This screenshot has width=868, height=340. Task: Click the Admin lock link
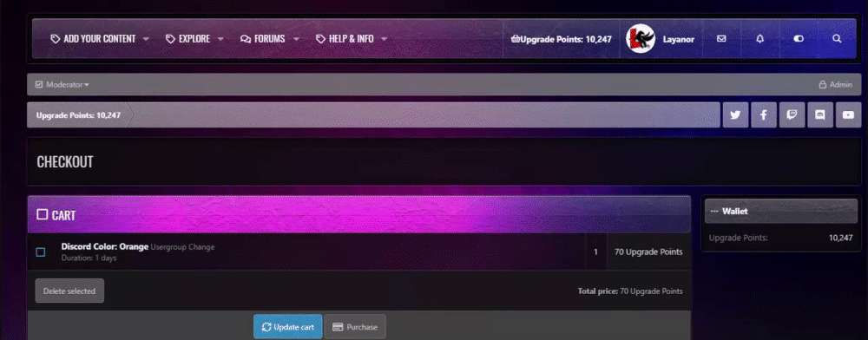(836, 85)
